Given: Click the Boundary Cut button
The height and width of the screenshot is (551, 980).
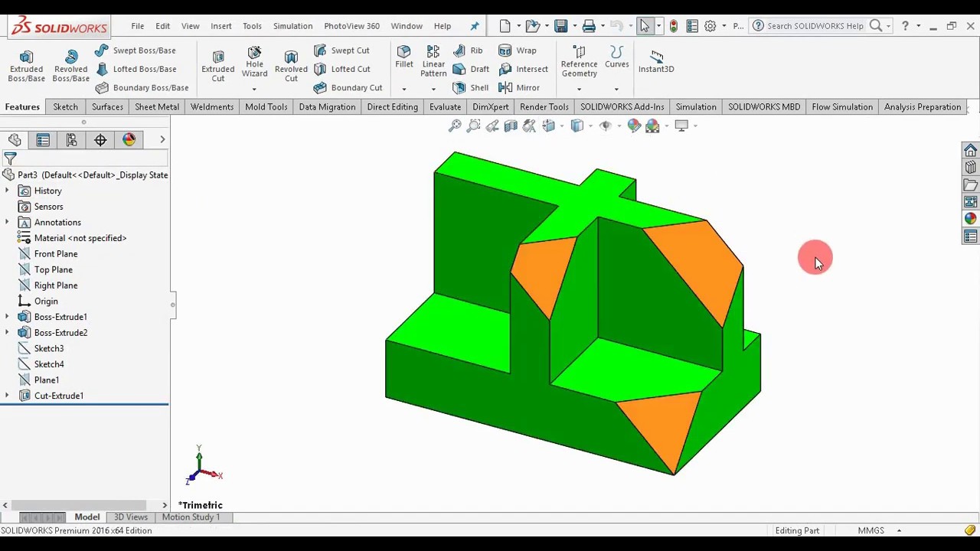Looking at the screenshot, I should [348, 88].
